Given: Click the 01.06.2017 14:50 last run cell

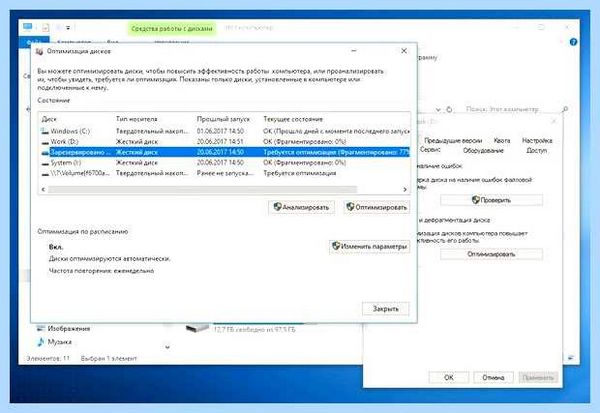Looking at the screenshot, I should coord(220,131).
